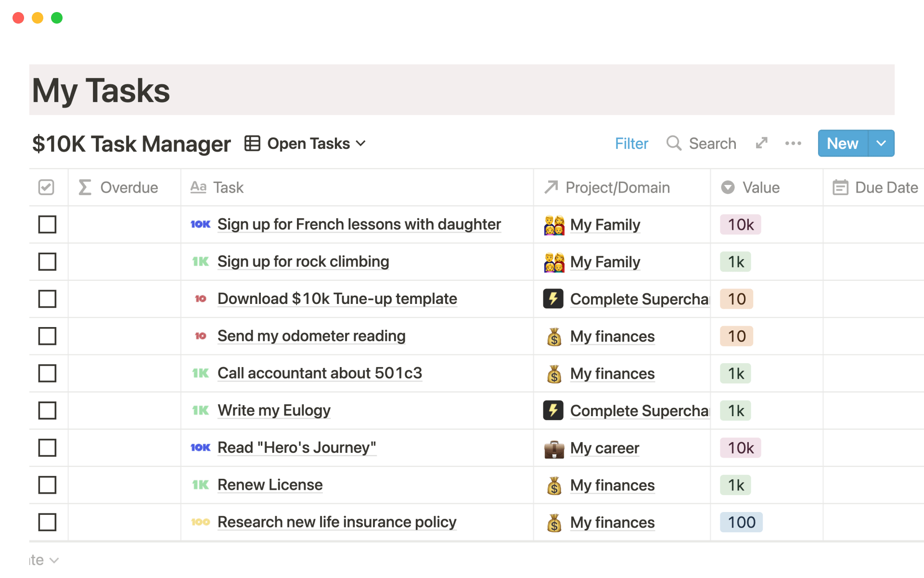
Task: Click the search magnifier icon
Action: pyautogui.click(x=673, y=143)
